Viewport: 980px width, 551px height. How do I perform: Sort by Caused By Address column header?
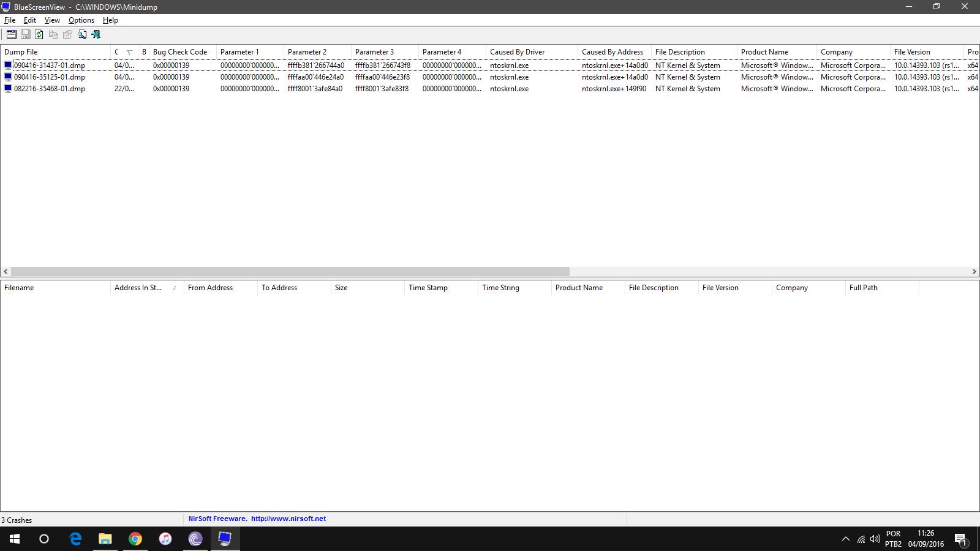click(x=614, y=52)
